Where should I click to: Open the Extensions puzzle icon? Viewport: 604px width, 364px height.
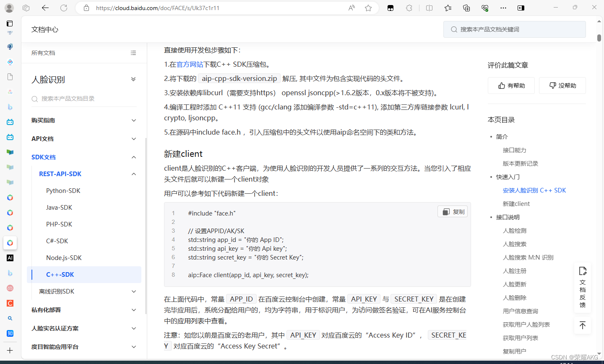coord(409,8)
